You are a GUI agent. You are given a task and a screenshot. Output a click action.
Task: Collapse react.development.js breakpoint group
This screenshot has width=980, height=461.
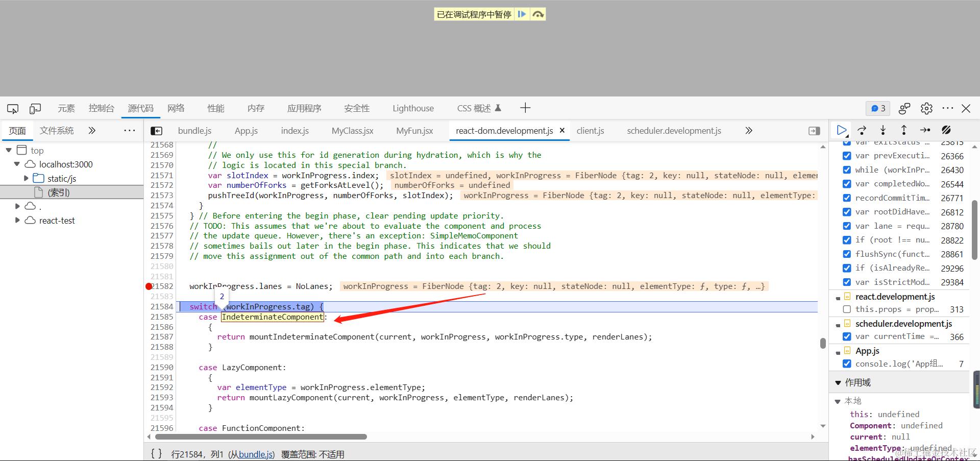click(838, 298)
